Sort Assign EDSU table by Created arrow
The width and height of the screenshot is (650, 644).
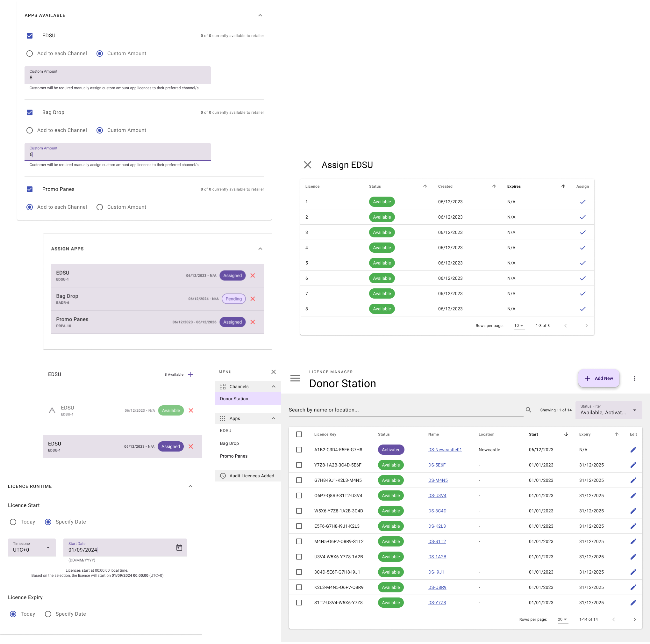click(494, 186)
